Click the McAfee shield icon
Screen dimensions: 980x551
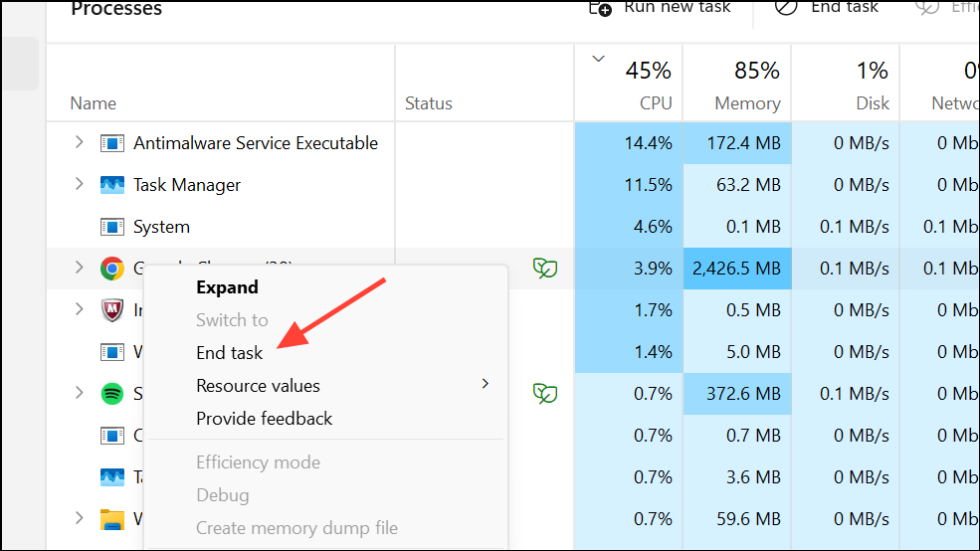click(112, 310)
